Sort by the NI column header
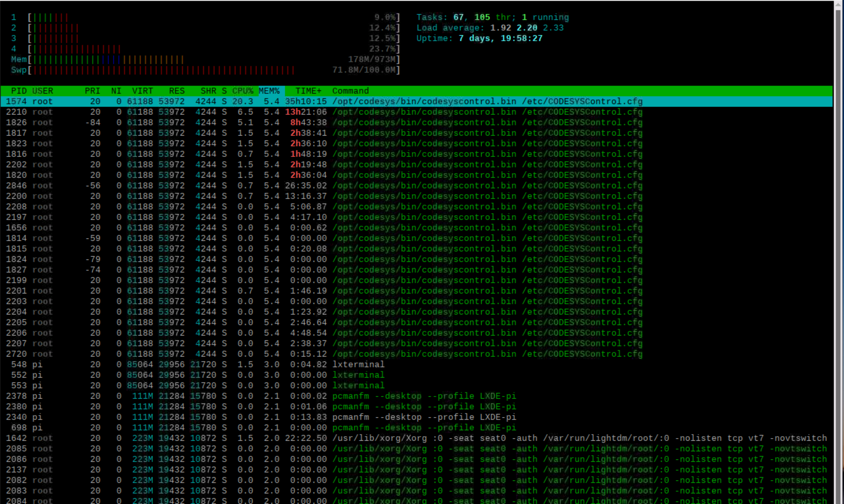The image size is (844, 504). 116,91
